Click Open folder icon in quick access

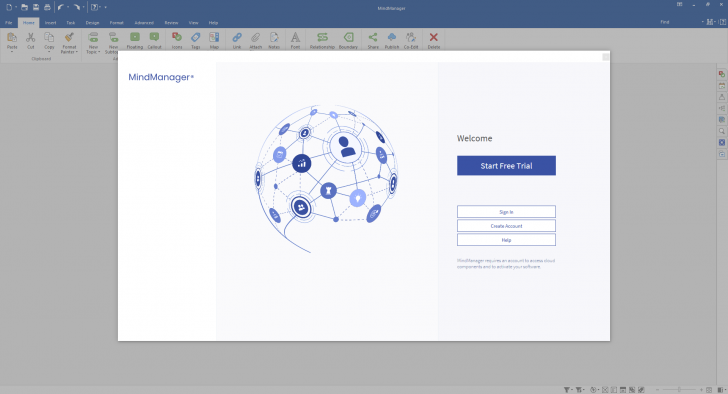[24, 7]
